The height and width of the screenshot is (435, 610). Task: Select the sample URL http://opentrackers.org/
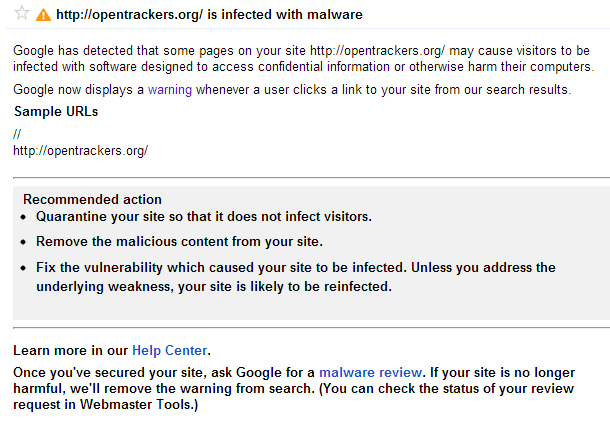81,151
